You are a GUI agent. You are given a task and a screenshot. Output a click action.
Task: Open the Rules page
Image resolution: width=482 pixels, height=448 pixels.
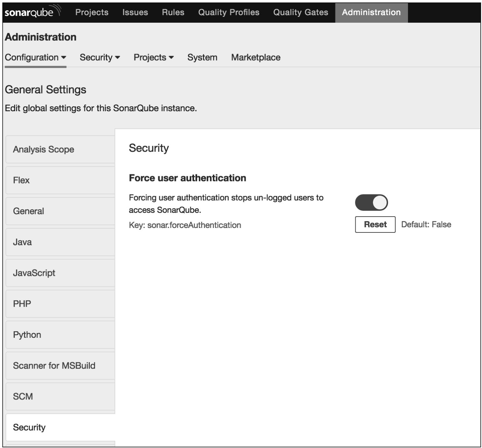173,12
